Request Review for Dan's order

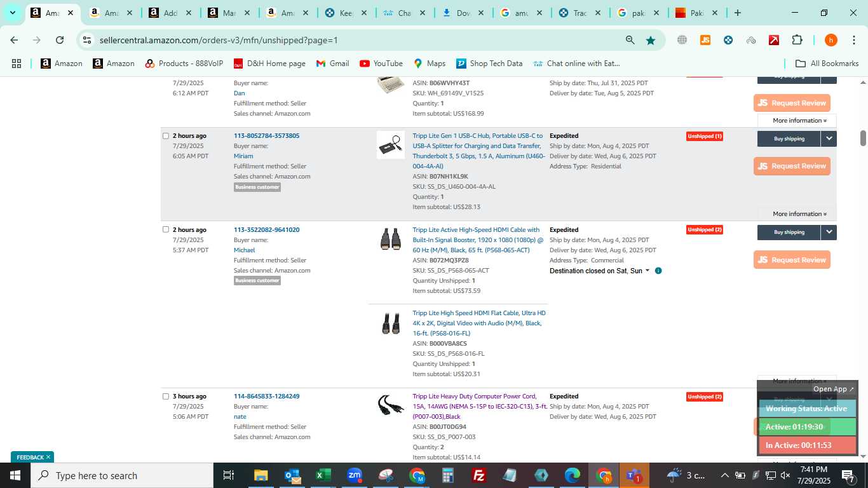pos(792,103)
